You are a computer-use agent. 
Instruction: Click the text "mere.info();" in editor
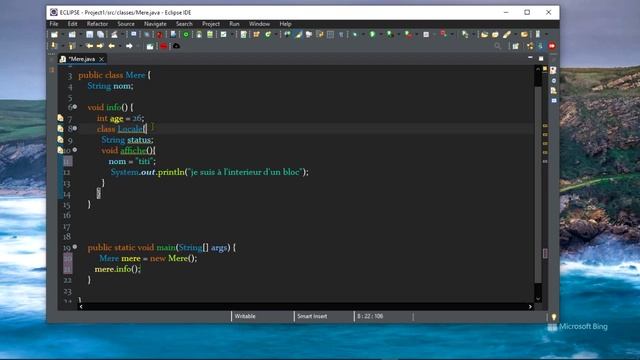pos(118,269)
